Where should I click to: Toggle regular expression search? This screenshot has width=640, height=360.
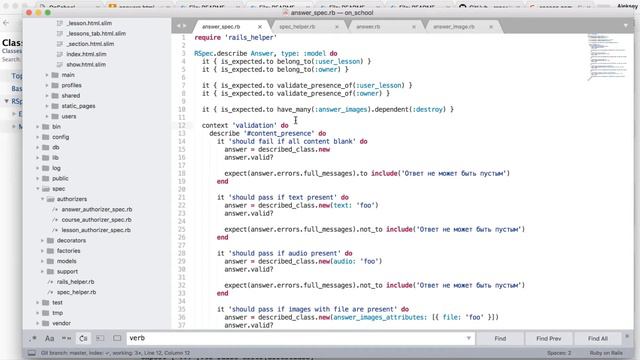click(x=33, y=338)
